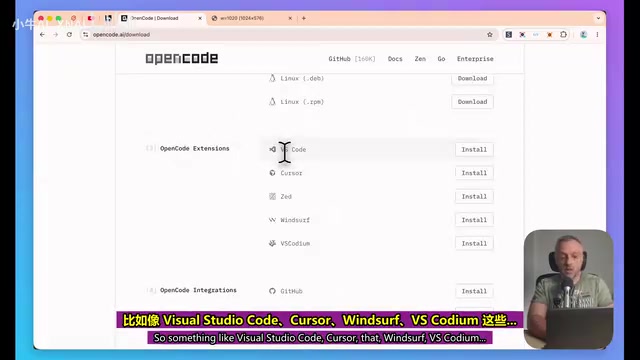Click the pinned tab beside the Download tab

[108, 18]
